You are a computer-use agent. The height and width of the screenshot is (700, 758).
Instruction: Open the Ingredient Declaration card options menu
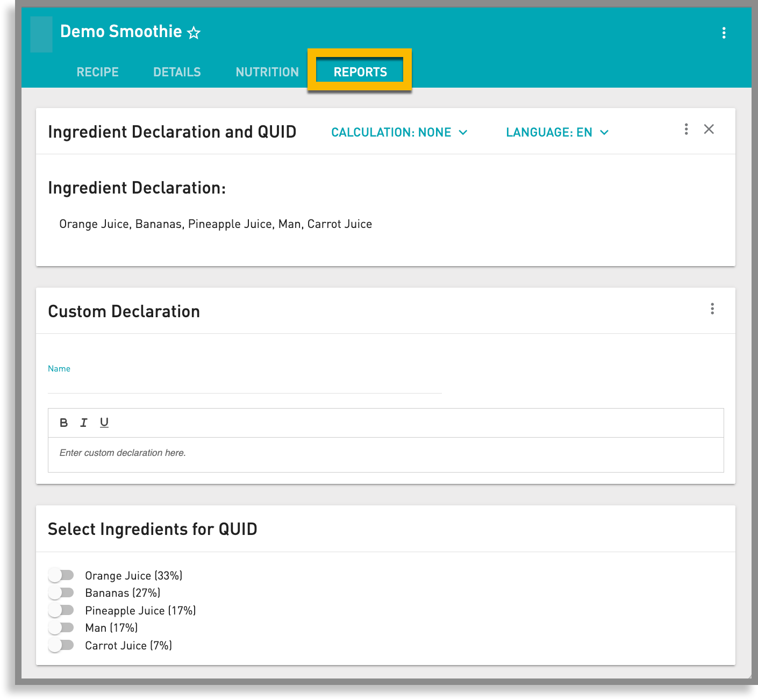pyautogui.click(x=686, y=130)
